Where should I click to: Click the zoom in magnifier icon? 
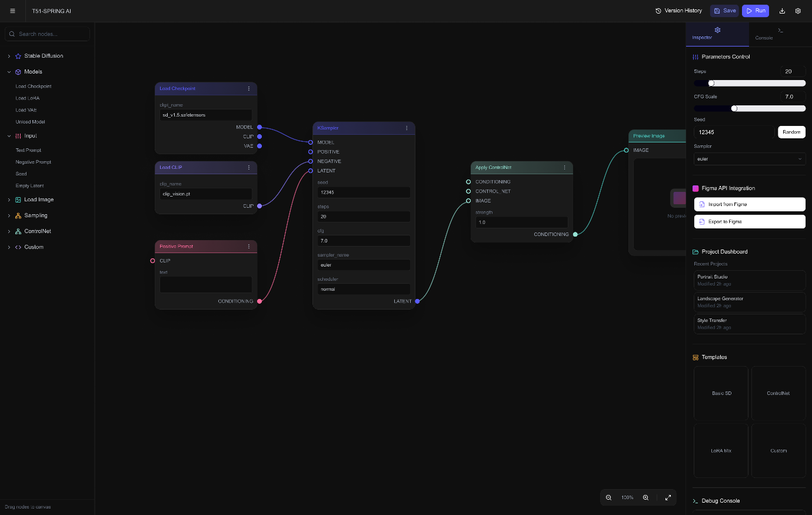pyautogui.click(x=645, y=497)
